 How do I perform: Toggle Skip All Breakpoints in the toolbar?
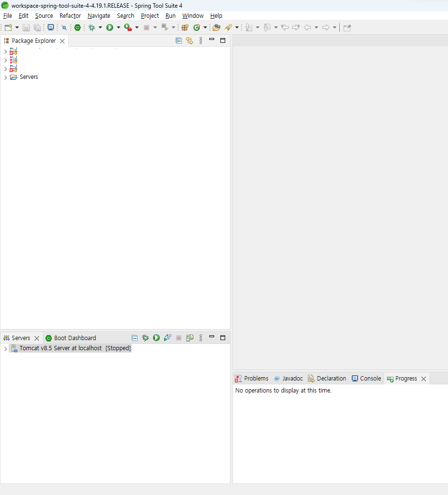click(64, 28)
